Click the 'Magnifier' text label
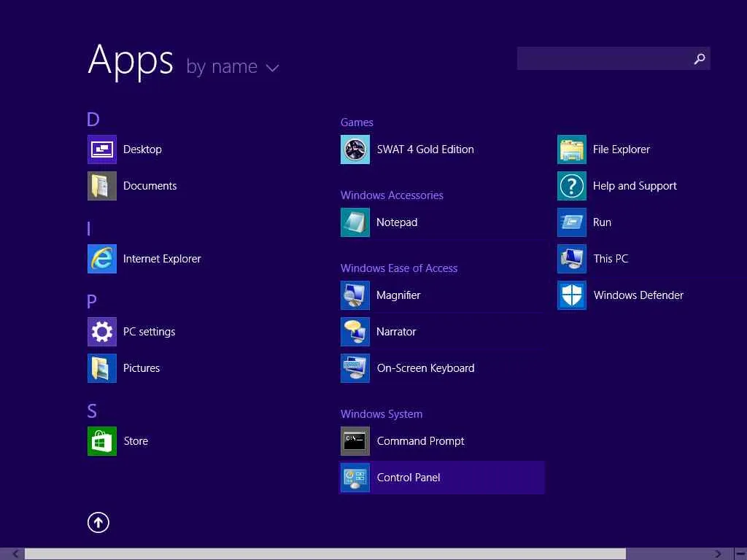This screenshot has width=747, height=560. coord(398,295)
